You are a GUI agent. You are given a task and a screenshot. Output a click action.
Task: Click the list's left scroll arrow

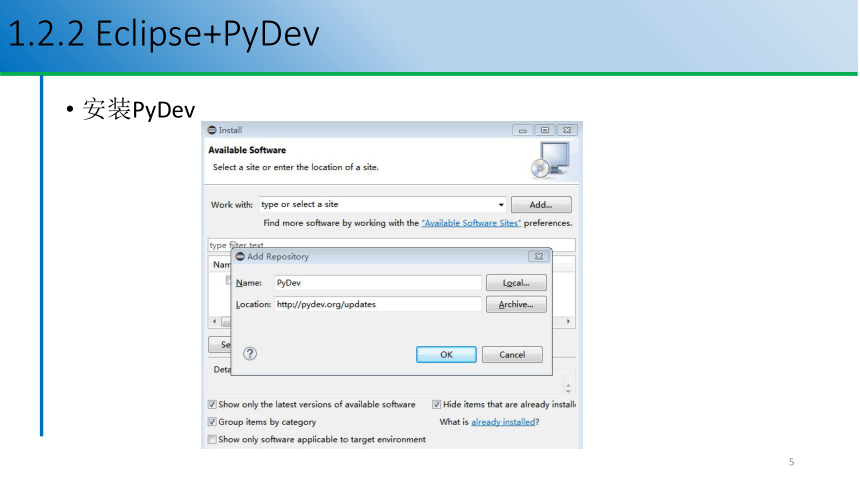pyautogui.click(x=214, y=322)
